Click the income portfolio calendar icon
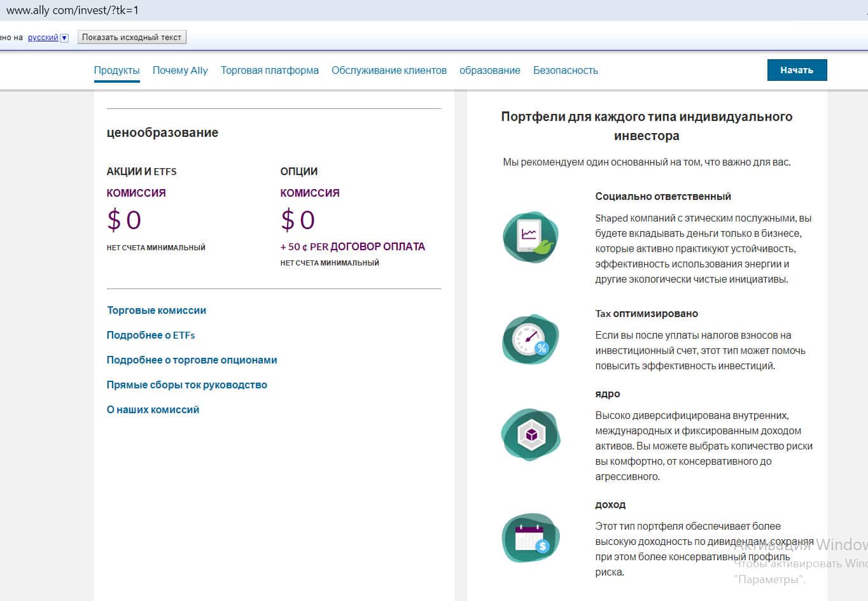Viewport: 868px width, 601px height. click(x=530, y=538)
